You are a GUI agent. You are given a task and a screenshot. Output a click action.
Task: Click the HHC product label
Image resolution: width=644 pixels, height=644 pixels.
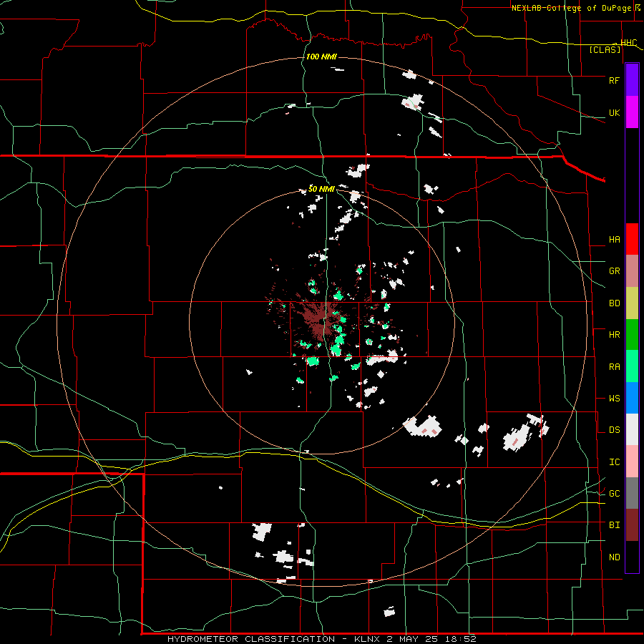(628, 43)
